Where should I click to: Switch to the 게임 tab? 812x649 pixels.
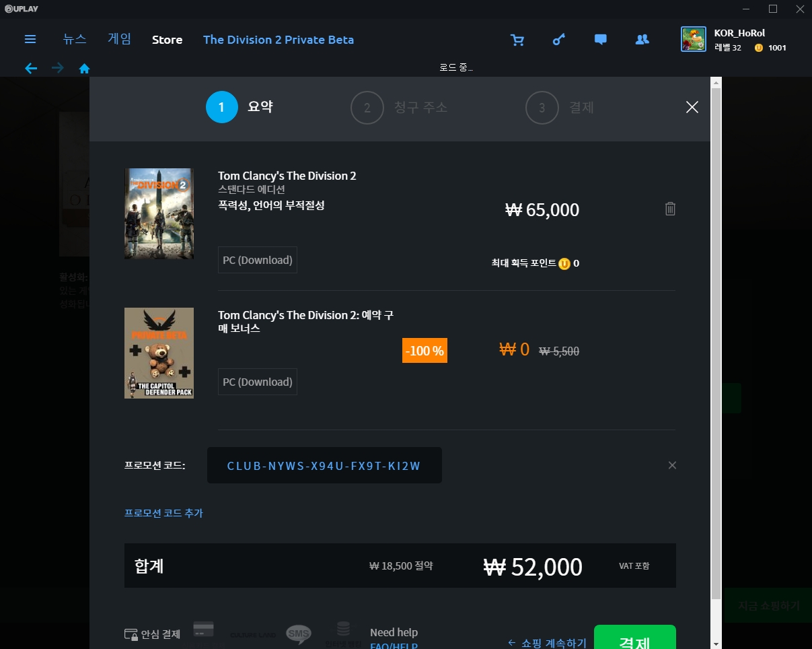point(120,39)
